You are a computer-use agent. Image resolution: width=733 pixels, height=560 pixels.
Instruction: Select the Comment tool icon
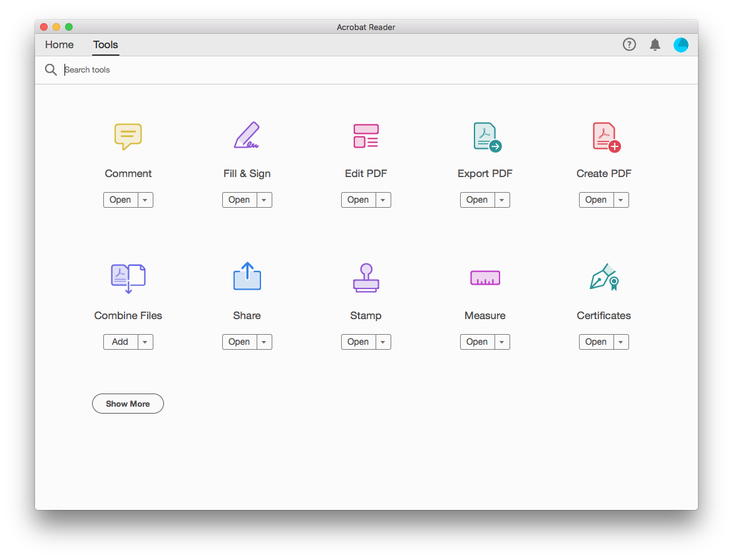point(128,136)
